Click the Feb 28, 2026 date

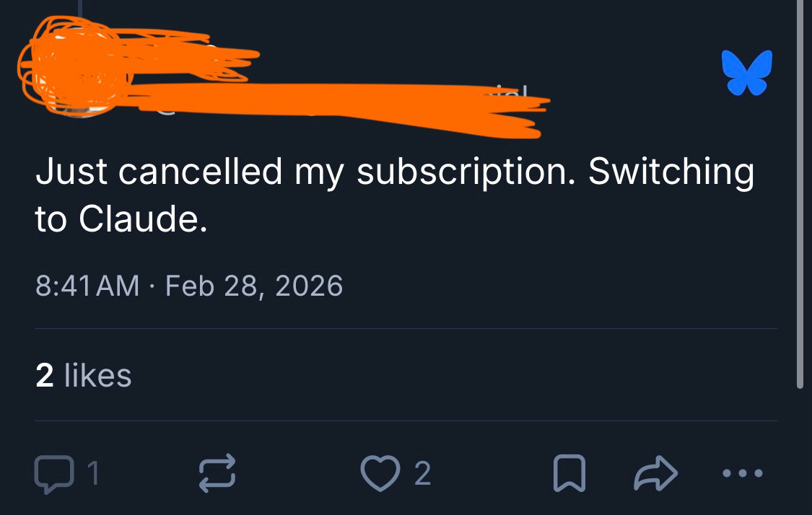254,286
